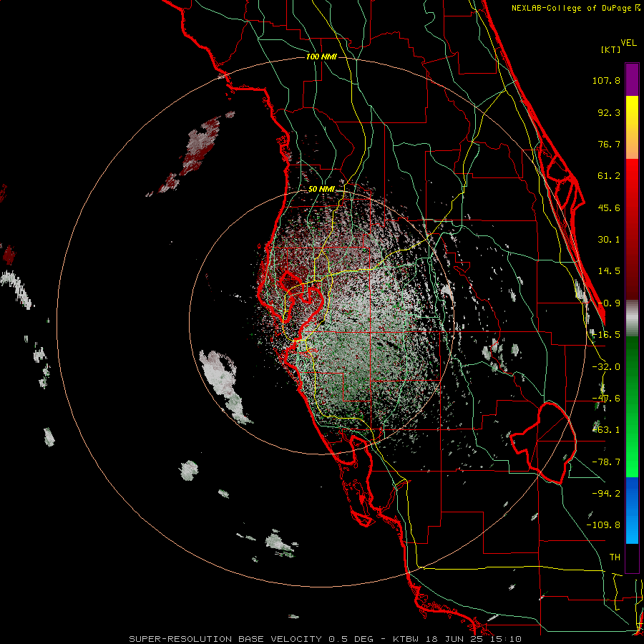Click the NEXLAB-College of DuPage label

coord(575,8)
